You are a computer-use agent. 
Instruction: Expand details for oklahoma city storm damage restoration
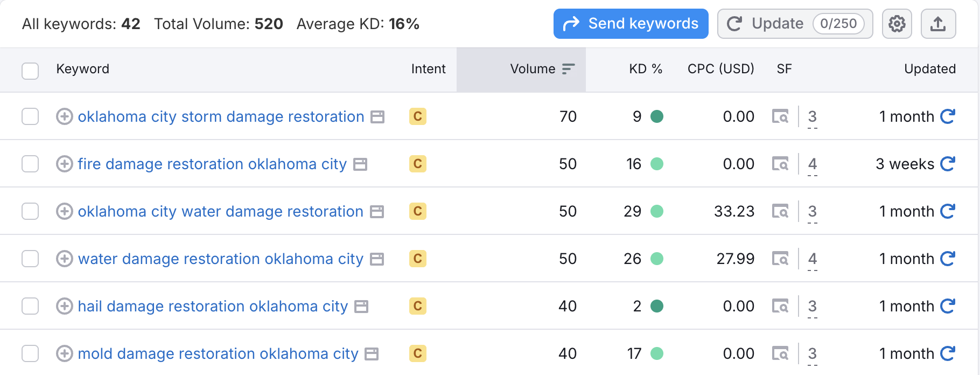click(x=64, y=116)
